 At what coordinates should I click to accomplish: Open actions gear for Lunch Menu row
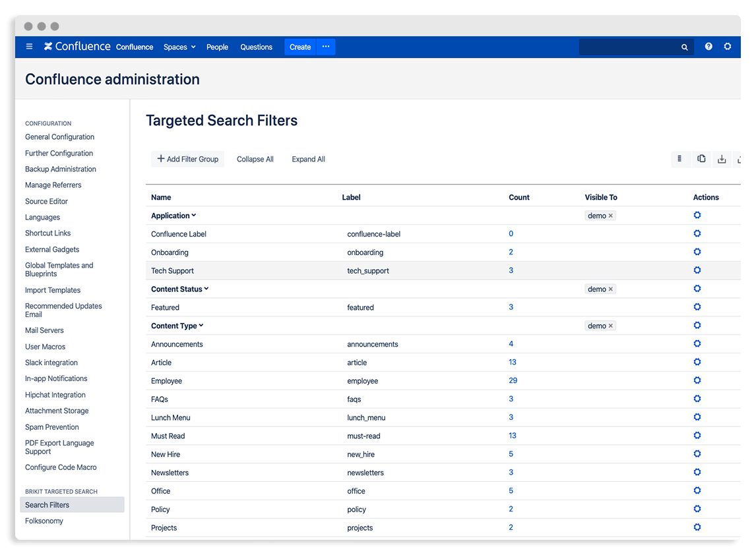click(697, 417)
